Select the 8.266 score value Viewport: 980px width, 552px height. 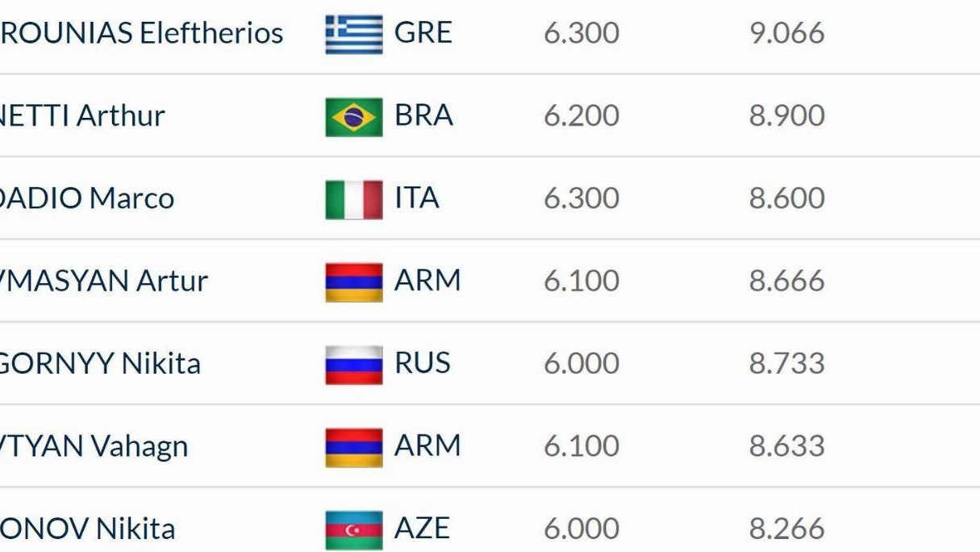pos(786,529)
